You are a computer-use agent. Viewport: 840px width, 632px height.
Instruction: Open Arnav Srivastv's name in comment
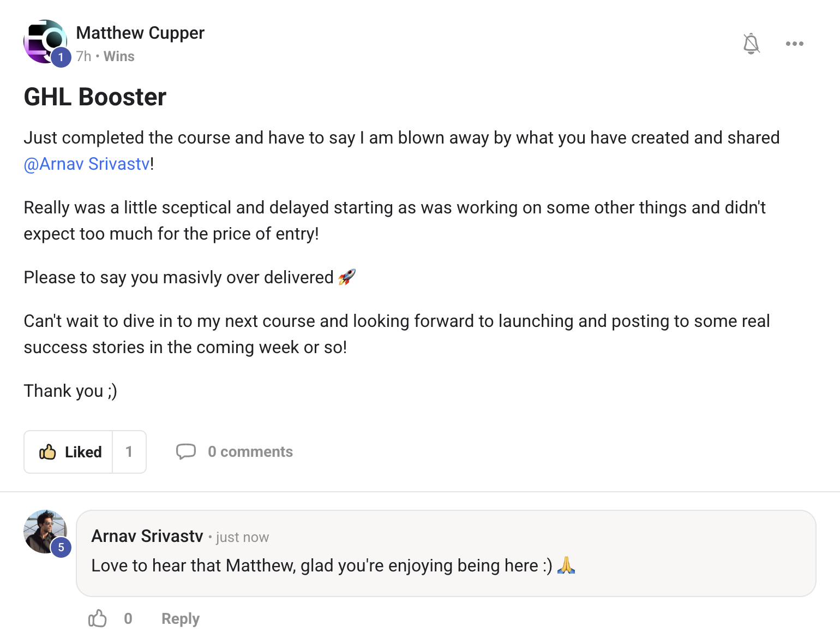tap(147, 536)
